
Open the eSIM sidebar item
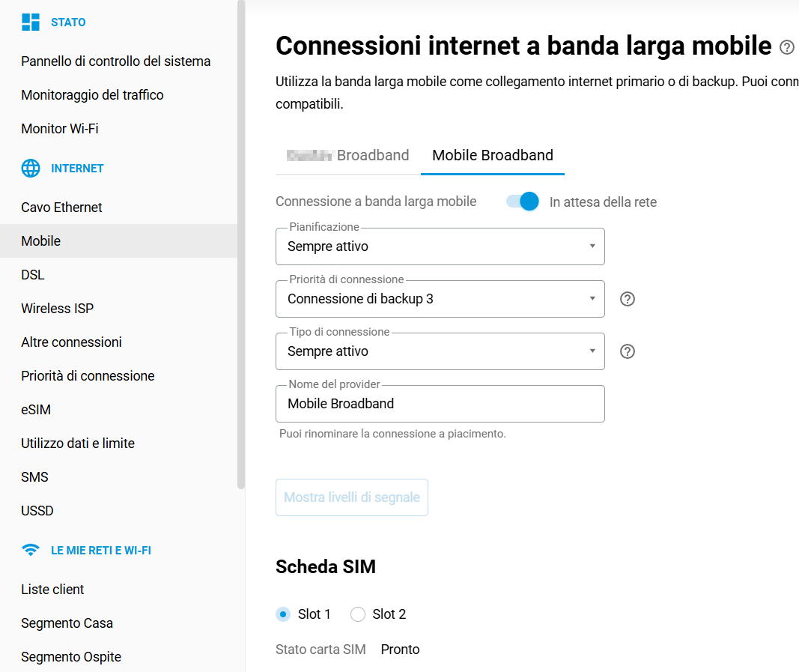coord(36,410)
